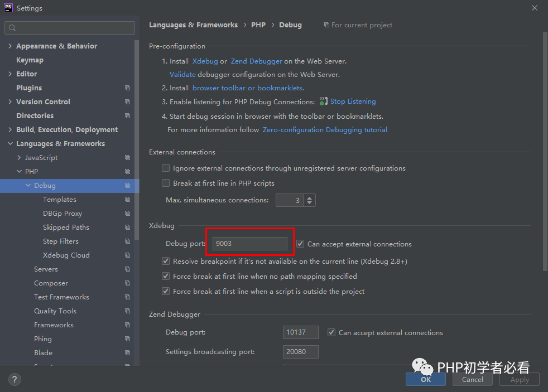Click the project-level icon beside Quality Tools
This screenshot has height=392, width=548.
pos(128,311)
